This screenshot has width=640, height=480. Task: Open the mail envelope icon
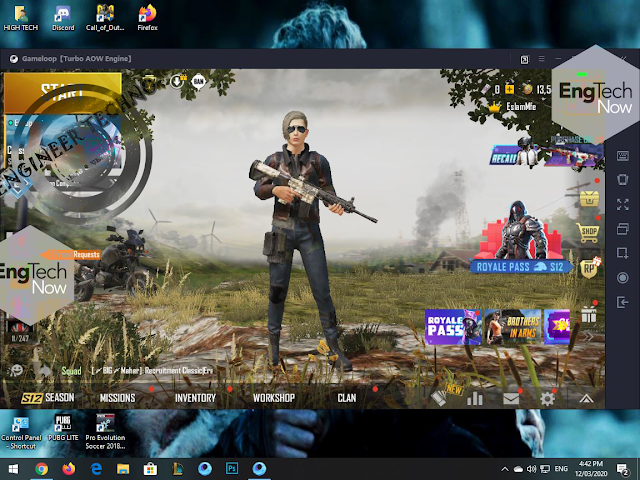point(511,398)
